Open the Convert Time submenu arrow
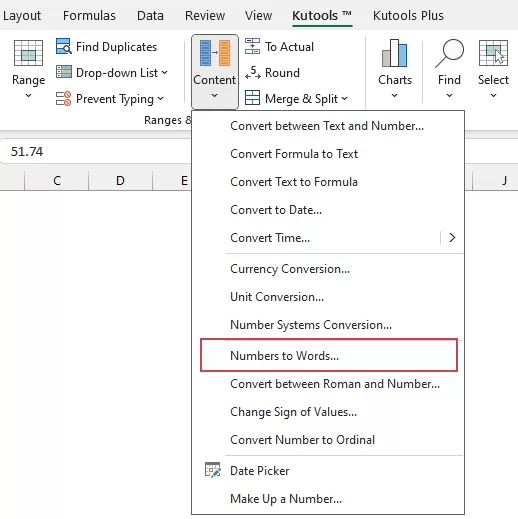Image resolution: width=518 pixels, height=519 pixels. click(x=452, y=238)
